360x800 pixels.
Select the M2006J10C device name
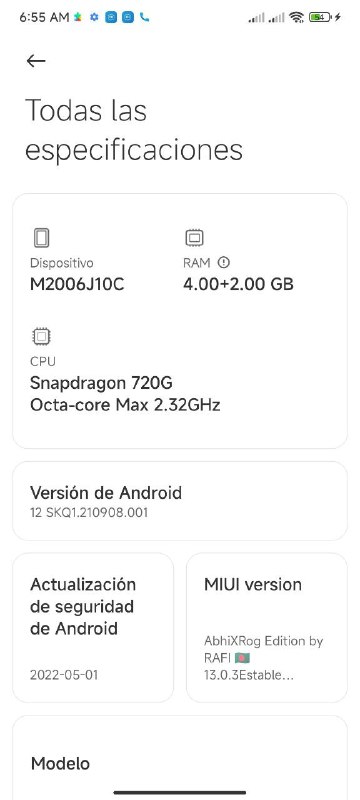(x=77, y=284)
